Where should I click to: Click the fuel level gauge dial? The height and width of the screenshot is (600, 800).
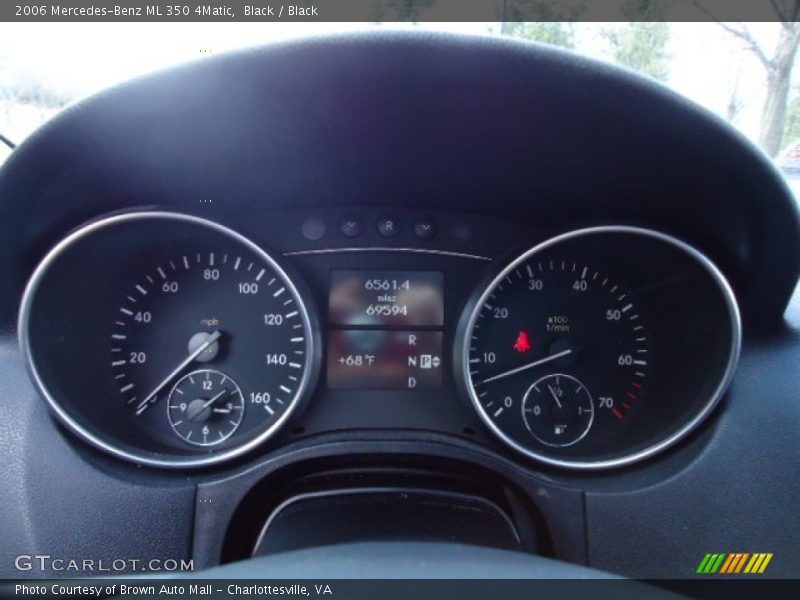coord(557,409)
